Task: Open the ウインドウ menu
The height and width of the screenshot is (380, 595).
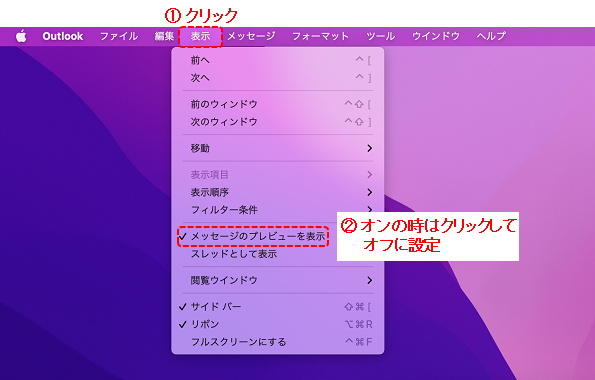Action: (x=436, y=36)
